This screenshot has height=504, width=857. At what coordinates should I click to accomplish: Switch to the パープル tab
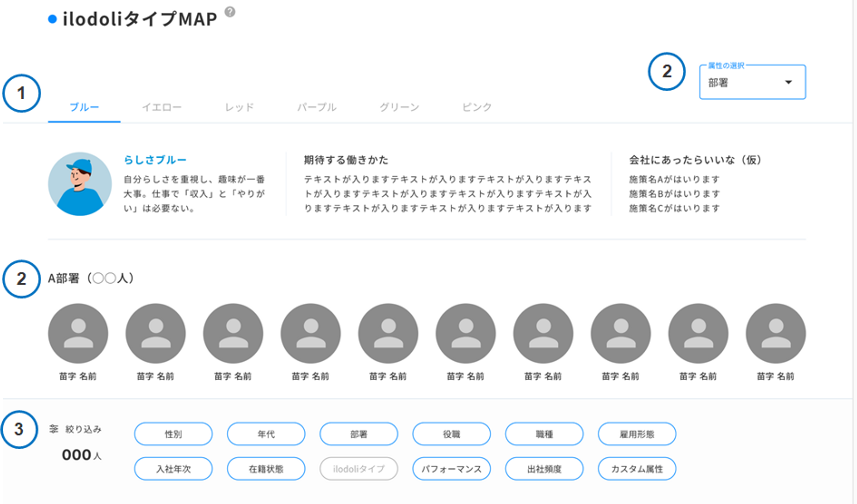(x=317, y=107)
